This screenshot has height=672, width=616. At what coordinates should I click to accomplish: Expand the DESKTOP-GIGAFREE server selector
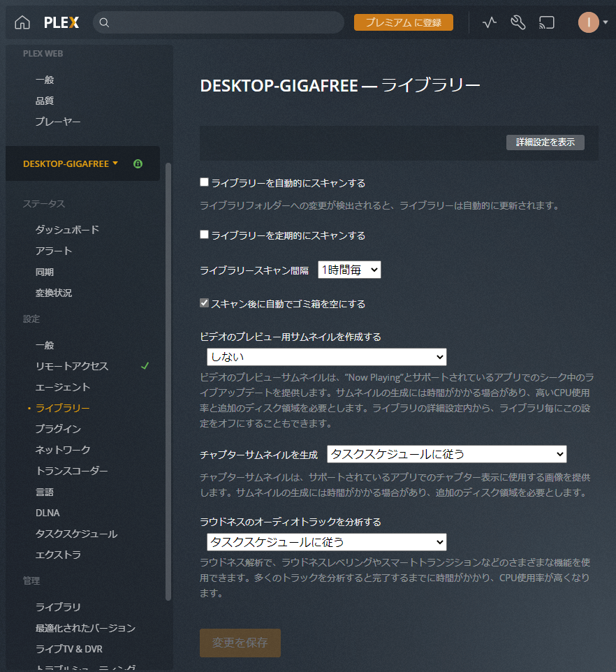(x=71, y=163)
